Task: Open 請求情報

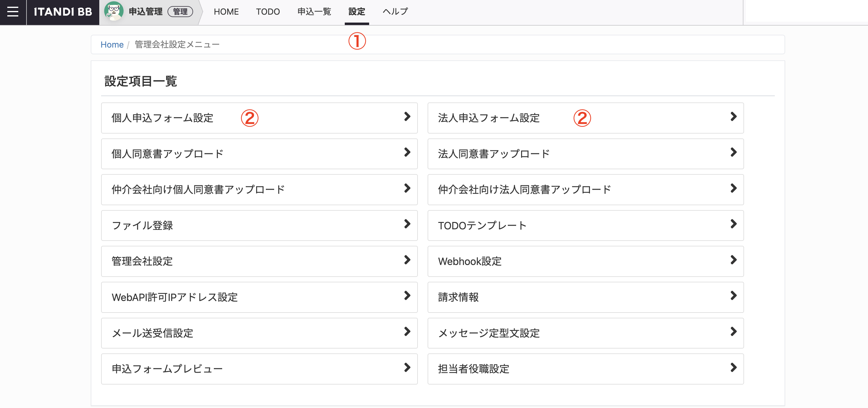Action: [x=586, y=297]
